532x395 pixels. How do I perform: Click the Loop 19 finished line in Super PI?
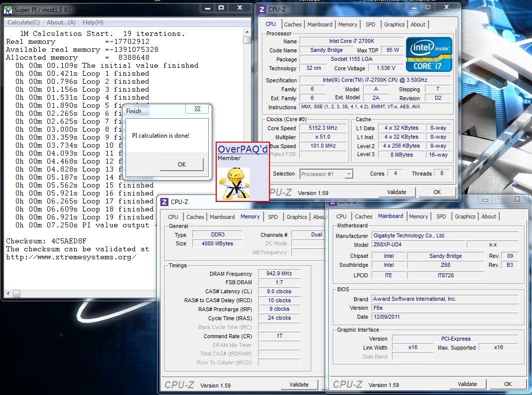click(84, 217)
